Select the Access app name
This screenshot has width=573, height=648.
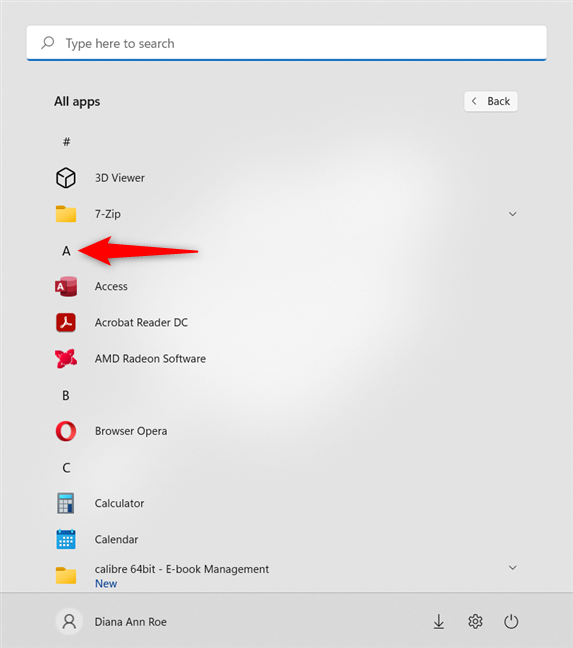click(x=111, y=286)
